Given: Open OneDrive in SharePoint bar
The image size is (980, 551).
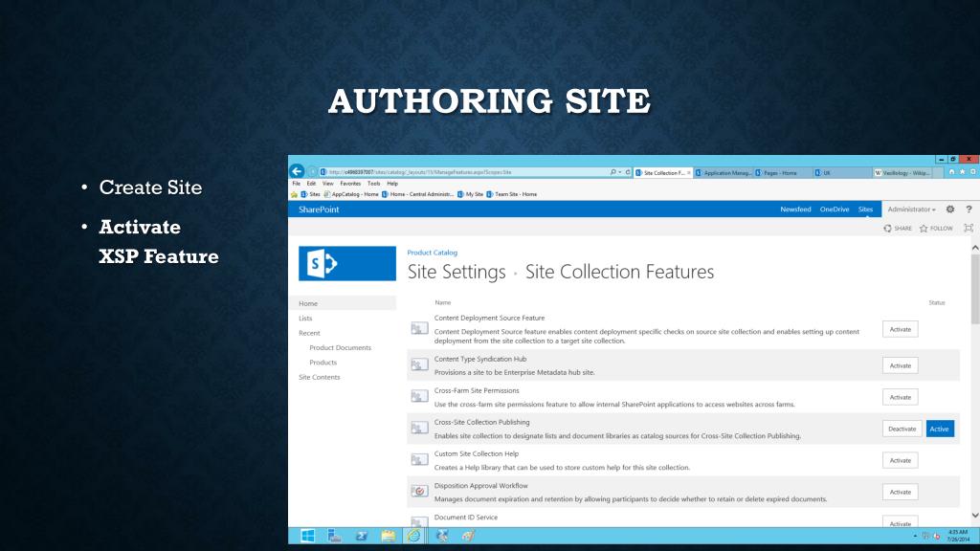Looking at the screenshot, I should 835,209.
